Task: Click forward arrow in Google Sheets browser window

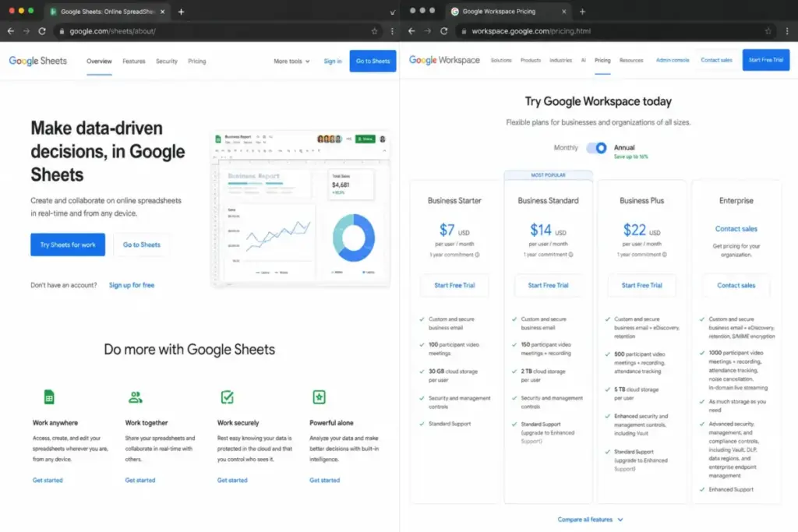Action: click(26, 31)
